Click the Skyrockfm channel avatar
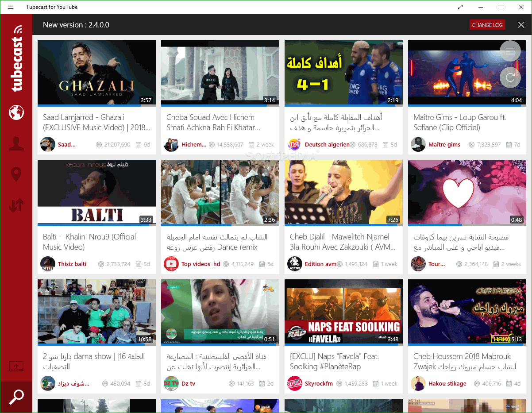 tap(295, 383)
